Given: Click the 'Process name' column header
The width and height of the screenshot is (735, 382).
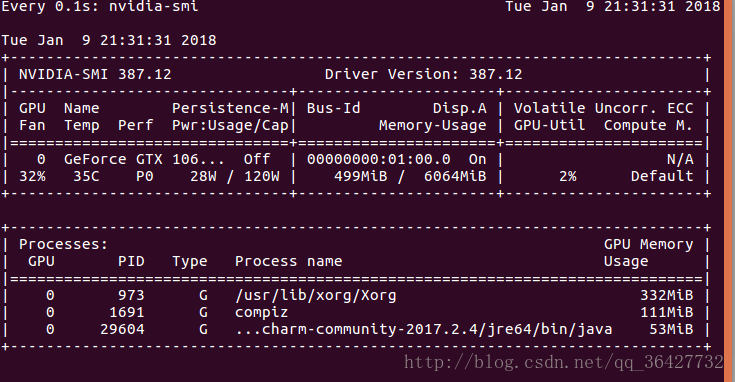Looking at the screenshot, I should point(288,261).
